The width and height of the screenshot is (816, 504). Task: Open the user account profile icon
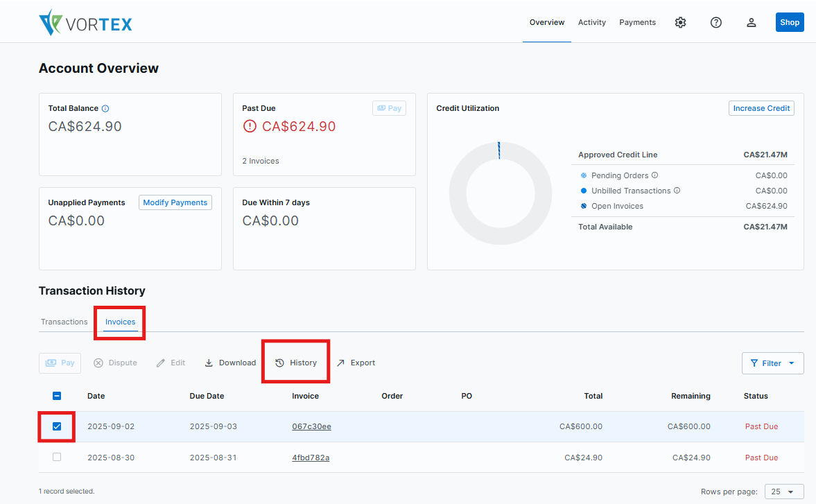pos(751,22)
